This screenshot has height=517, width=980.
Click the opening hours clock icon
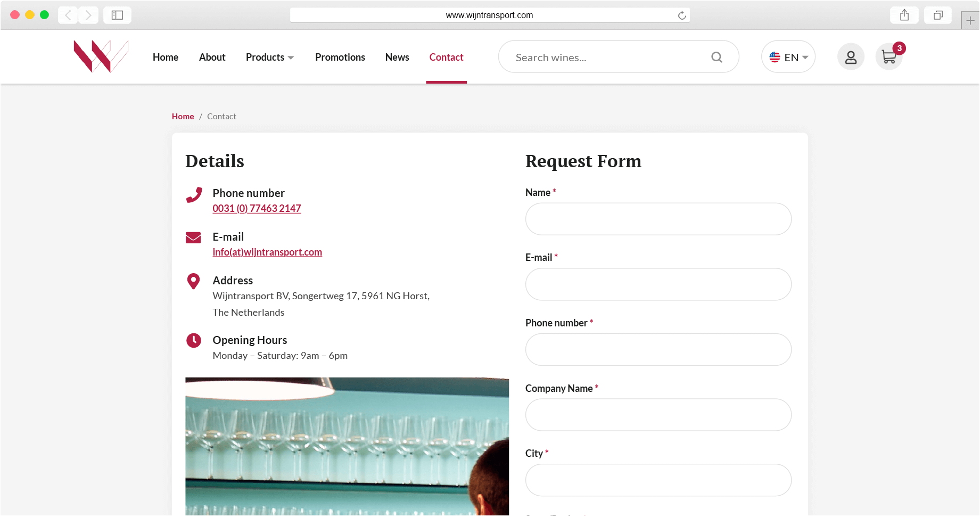[x=193, y=340]
